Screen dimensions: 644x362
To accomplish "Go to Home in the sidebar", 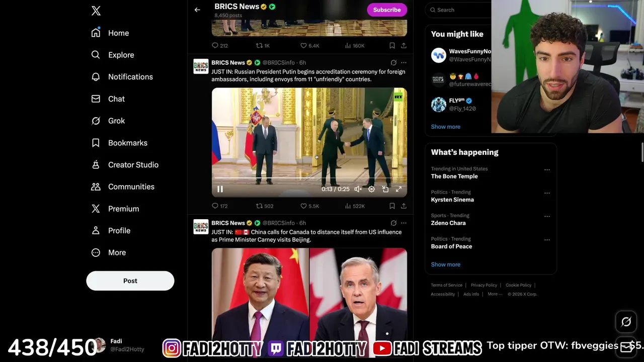I will point(111,33).
